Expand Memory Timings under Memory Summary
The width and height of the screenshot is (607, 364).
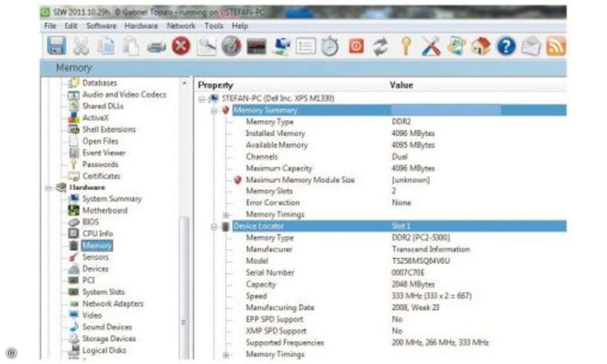tap(226, 215)
